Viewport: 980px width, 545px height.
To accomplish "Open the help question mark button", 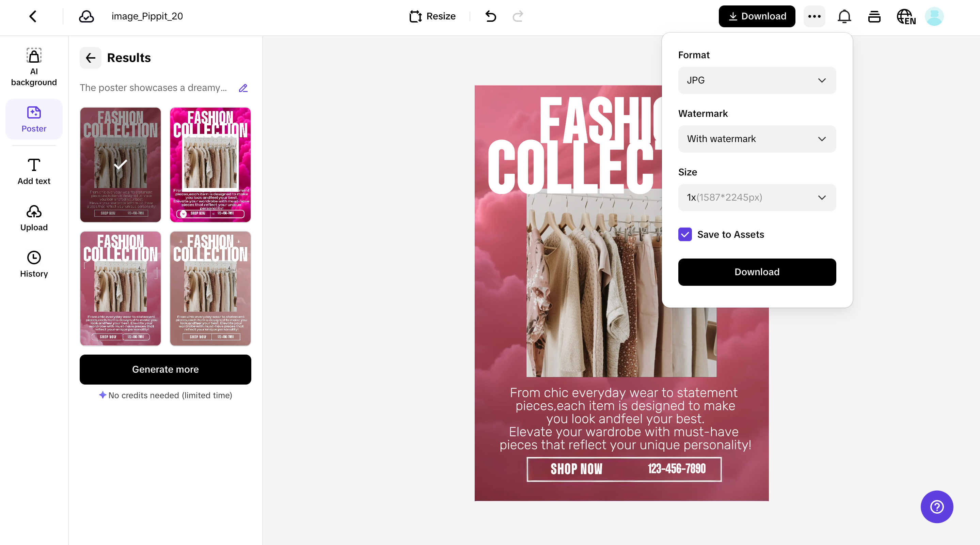I will pos(937,507).
